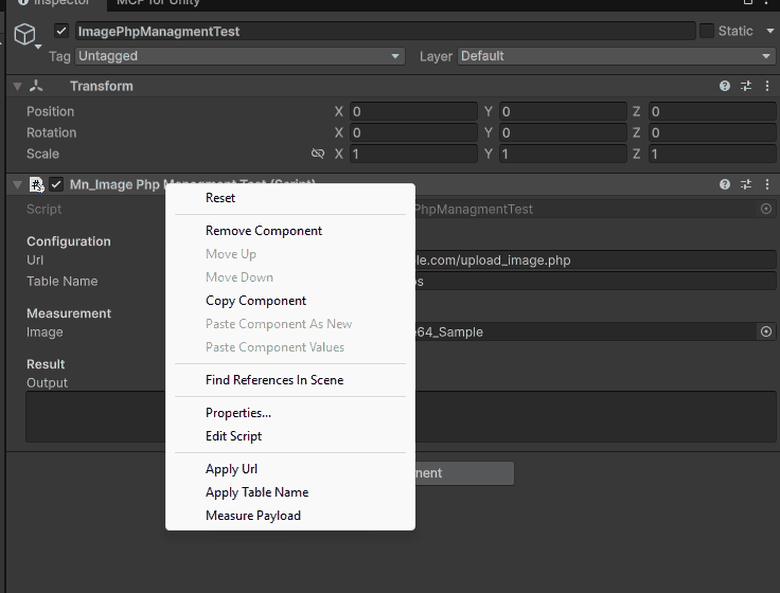Click the Scale Y field
780x593 pixels.
(563, 154)
